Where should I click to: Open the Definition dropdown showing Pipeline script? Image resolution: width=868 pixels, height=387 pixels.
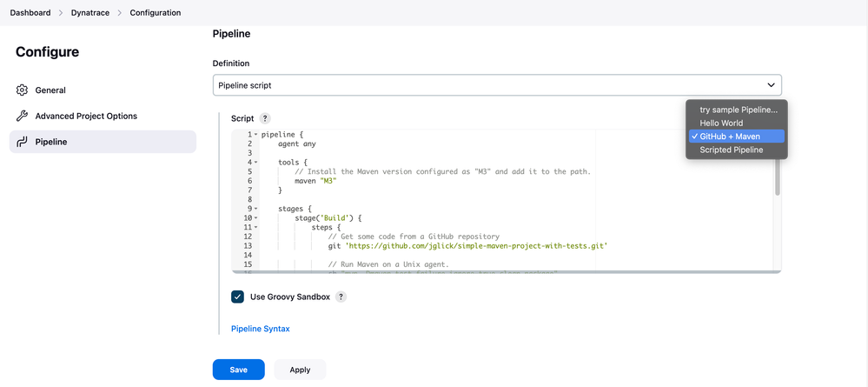click(497, 84)
